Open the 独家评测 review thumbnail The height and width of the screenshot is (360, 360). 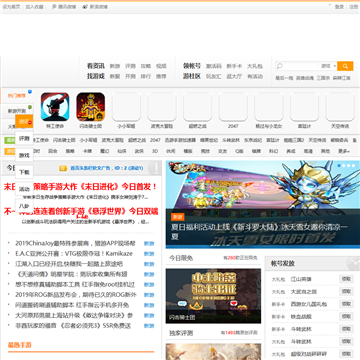[213, 352]
